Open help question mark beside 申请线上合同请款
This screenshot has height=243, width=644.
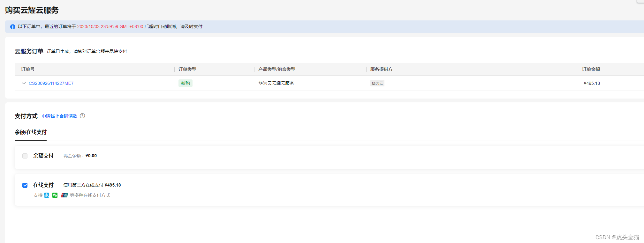(82, 116)
